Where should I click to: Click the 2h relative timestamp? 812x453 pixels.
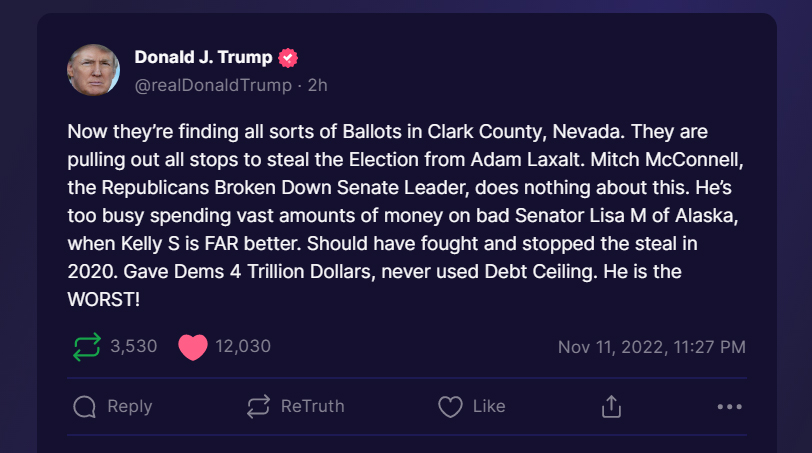[x=317, y=86]
